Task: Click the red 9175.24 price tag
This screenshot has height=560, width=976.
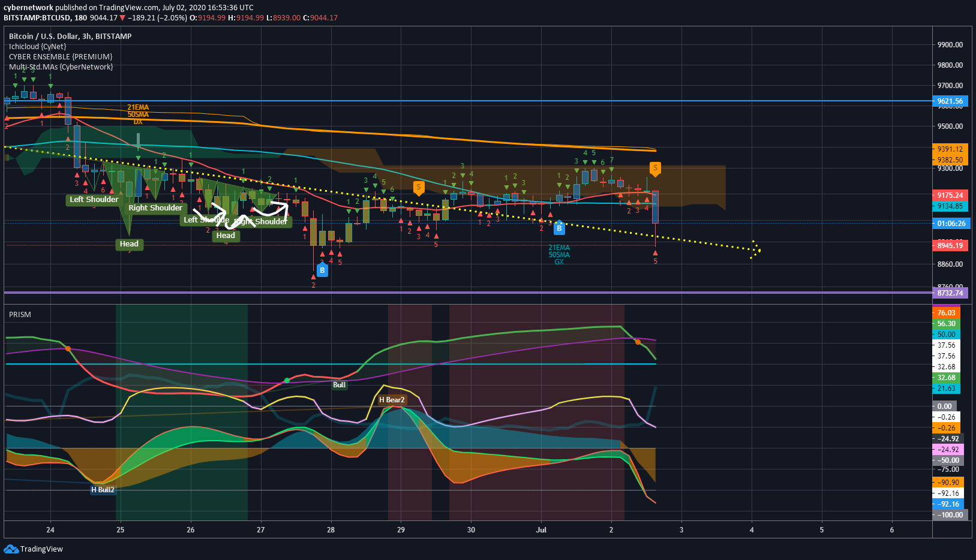Action: point(950,195)
